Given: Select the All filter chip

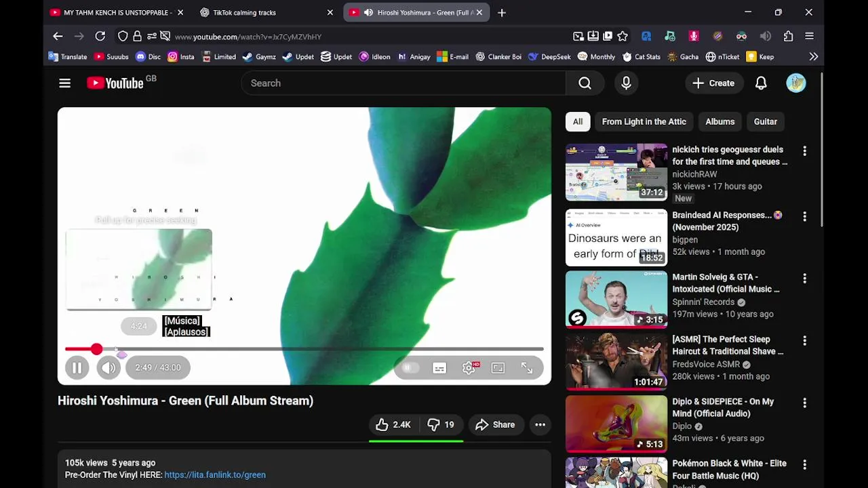Looking at the screenshot, I should 578,121.
